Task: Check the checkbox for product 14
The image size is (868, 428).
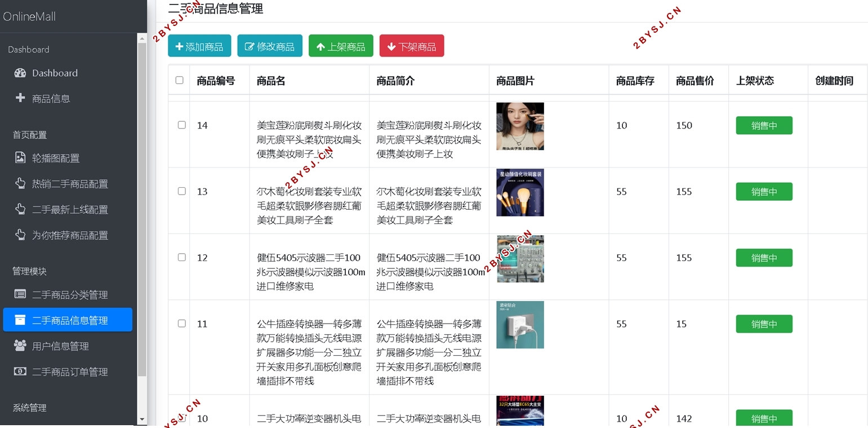Action: click(x=181, y=125)
